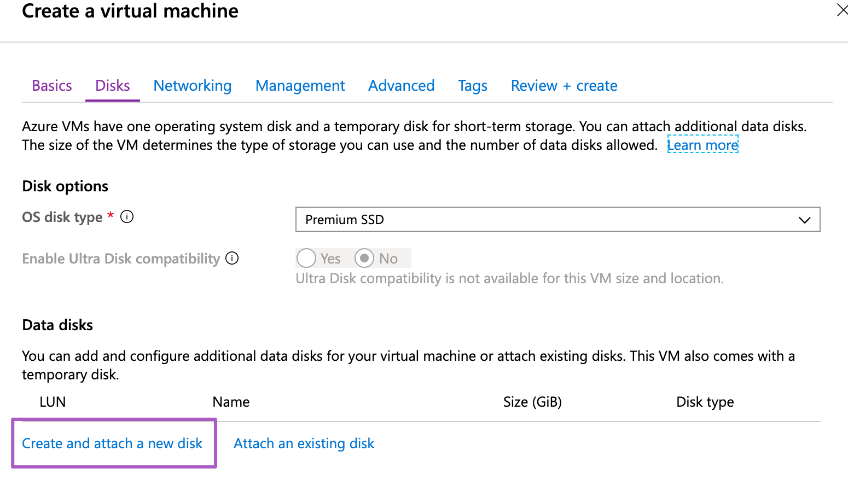The image size is (848, 504).
Task: Go to the Networking tab
Action: tap(193, 86)
